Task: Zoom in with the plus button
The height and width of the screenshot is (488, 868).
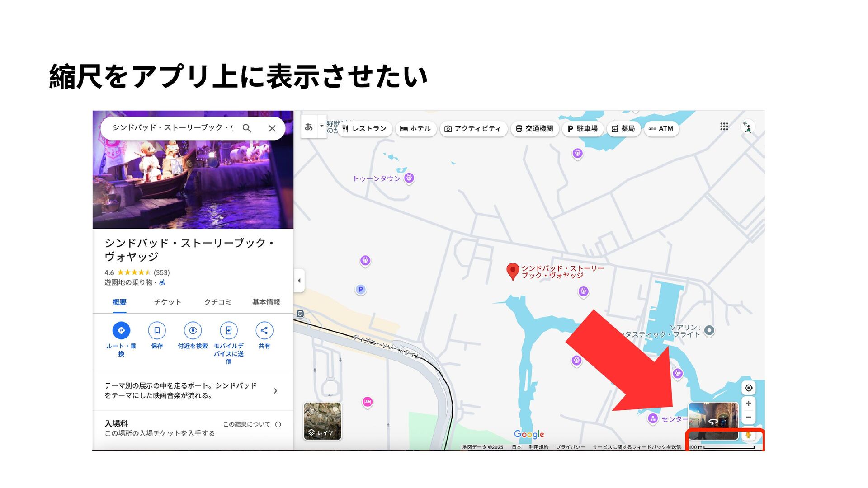Action: point(749,404)
